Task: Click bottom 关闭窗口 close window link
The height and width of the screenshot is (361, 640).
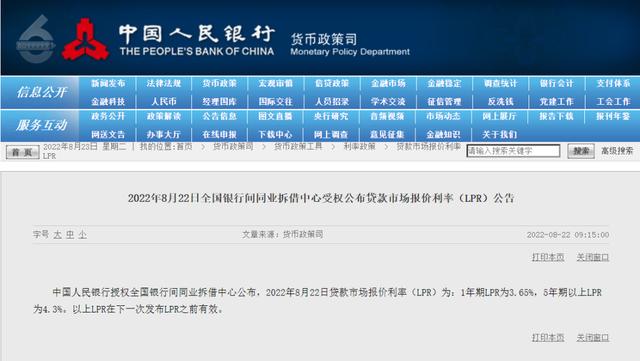Action: (593, 337)
